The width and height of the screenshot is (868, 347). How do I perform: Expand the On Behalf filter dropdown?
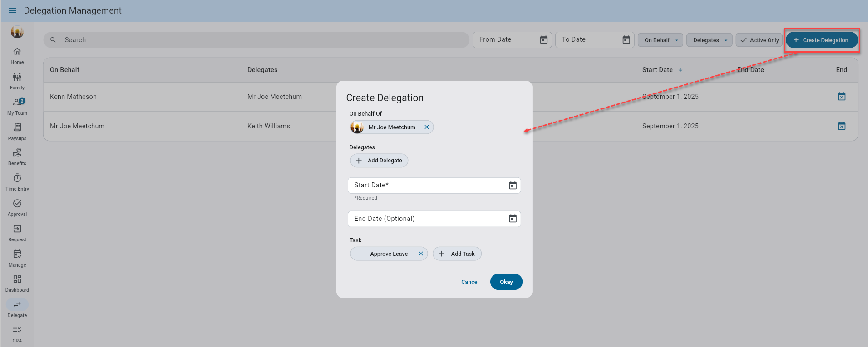[660, 40]
